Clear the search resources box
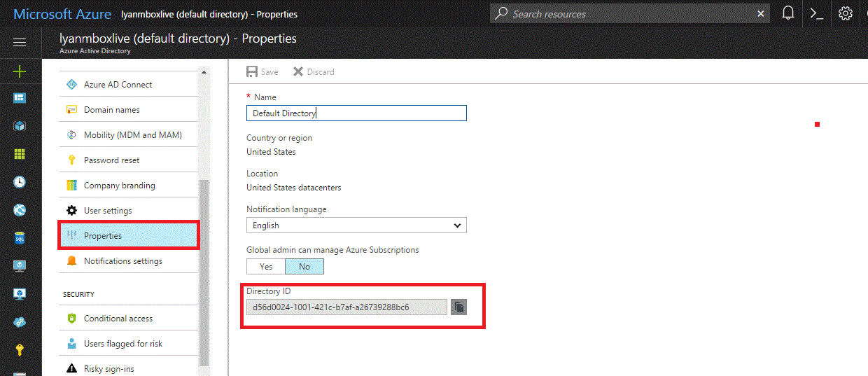 click(761, 13)
